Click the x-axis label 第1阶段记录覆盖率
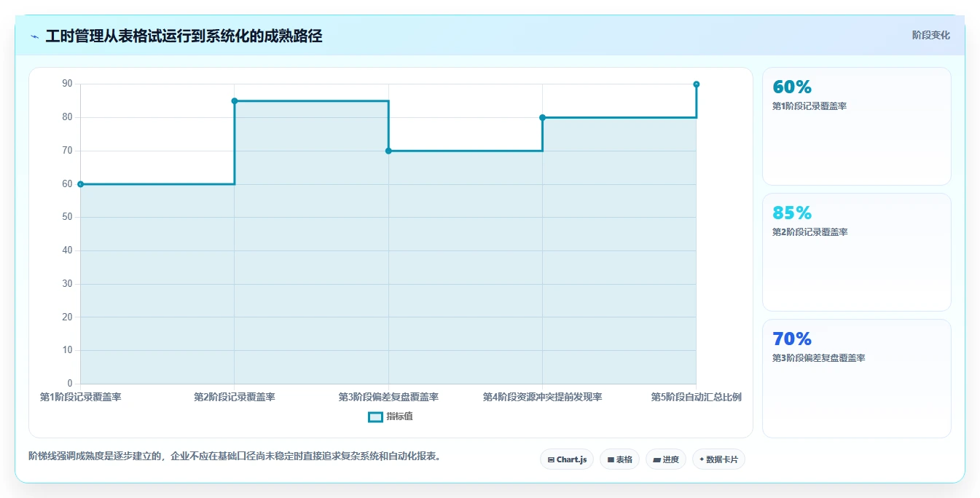The height and width of the screenshot is (498, 980). (80, 397)
